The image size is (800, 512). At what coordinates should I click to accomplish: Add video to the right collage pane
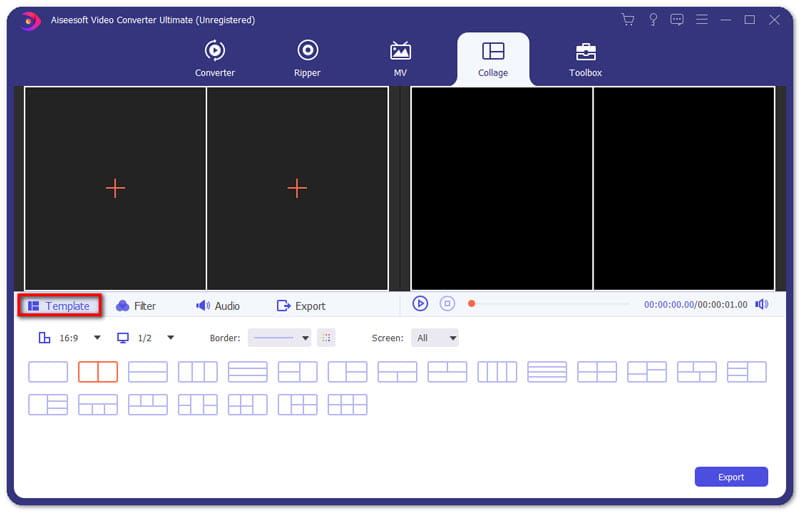[x=297, y=189]
